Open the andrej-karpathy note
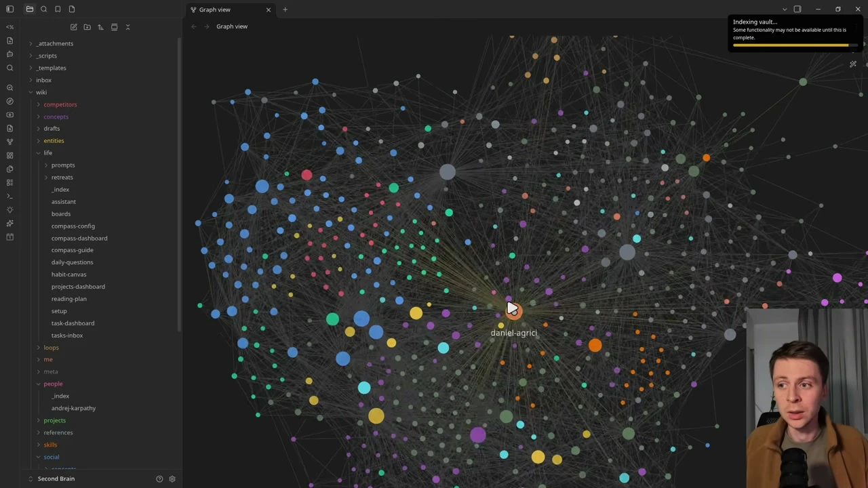Viewport: 868px width, 488px height. pos(73,408)
